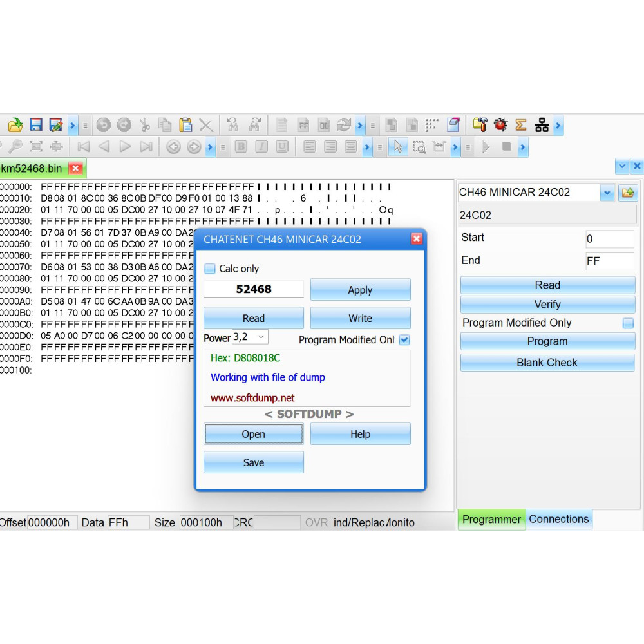Close the CHATENET CH46 MINICAR dialog
This screenshot has height=644, width=644.
(417, 239)
